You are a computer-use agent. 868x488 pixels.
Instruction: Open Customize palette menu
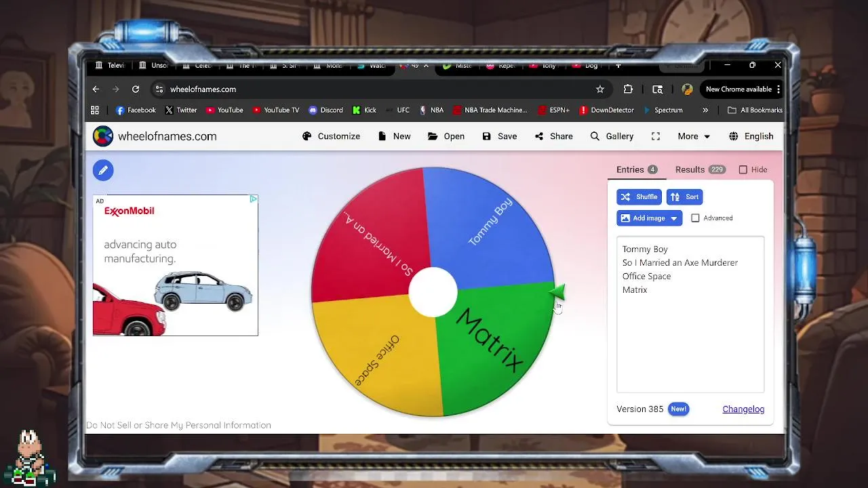(x=331, y=136)
